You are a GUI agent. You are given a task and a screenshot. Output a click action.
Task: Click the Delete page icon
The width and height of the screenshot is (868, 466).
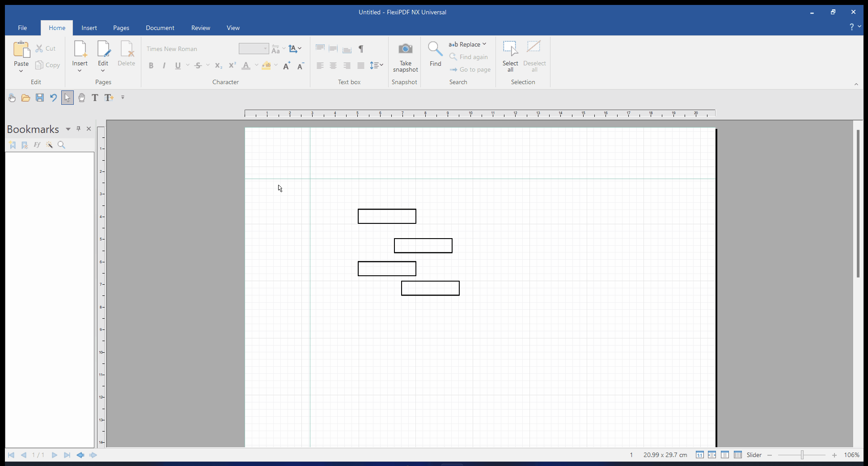[x=127, y=49]
